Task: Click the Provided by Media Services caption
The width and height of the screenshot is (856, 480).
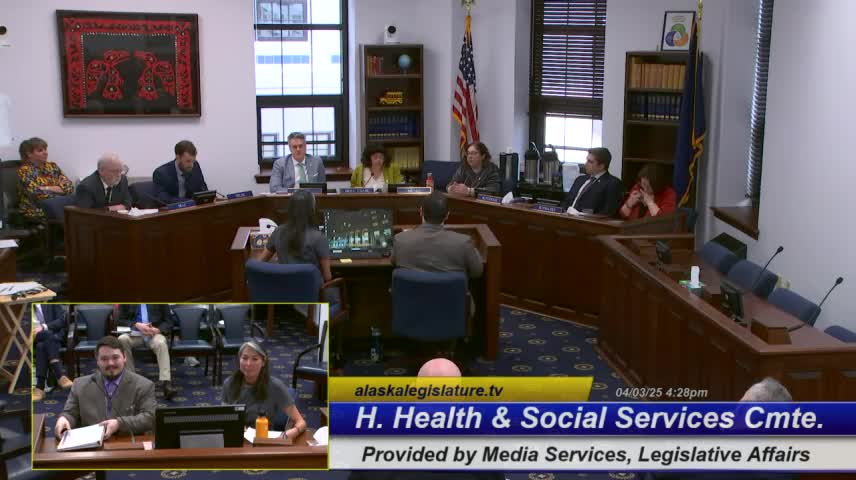Action: [586, 454]
